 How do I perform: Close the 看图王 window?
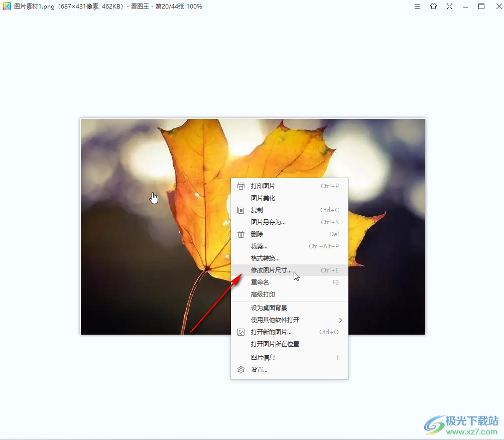click(x=499, y=7)
